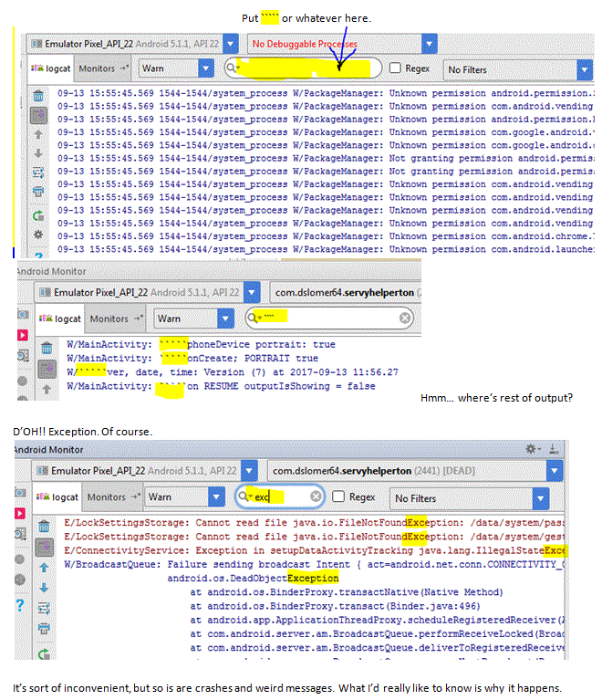Image resolution: width=602 pixels, height=700 pixels.
Task: Toggle scroll-to-end icon in bottom panel
Action: click(44, 548)
